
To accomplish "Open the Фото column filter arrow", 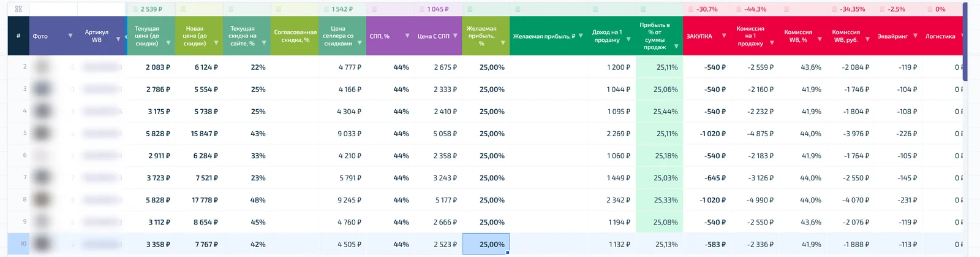I will point(70,36).
